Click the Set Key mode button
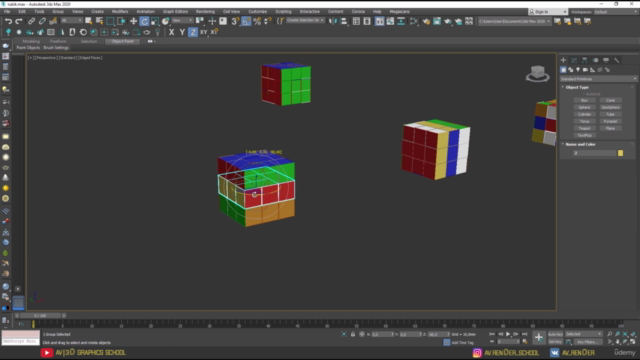Viewport: 640px width, 360px height. pyautogui.click(x=556, y=342)
